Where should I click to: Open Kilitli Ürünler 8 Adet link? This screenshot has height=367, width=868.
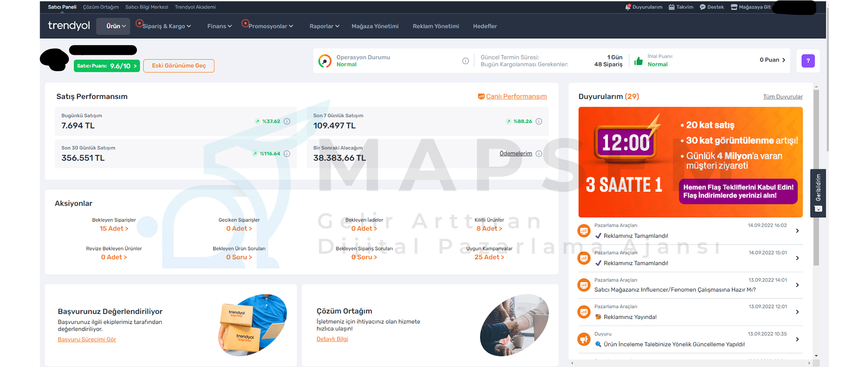[489, 229]
